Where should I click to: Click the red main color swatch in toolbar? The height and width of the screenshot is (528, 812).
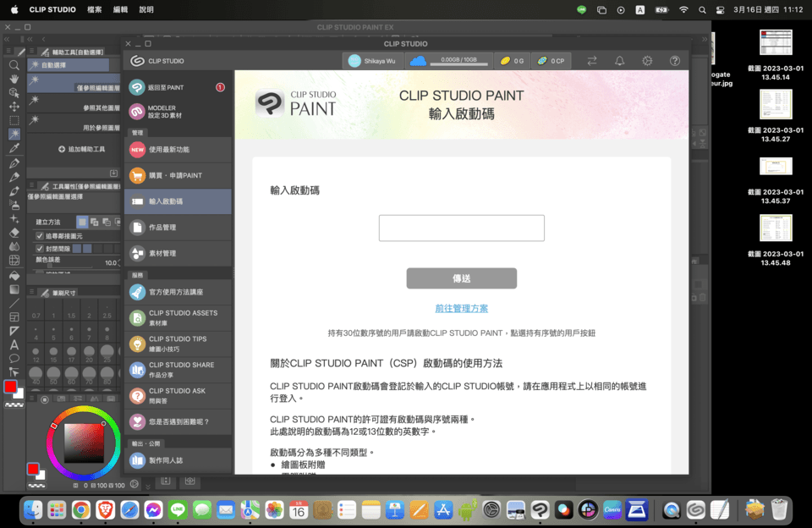(x=10, y=387)
